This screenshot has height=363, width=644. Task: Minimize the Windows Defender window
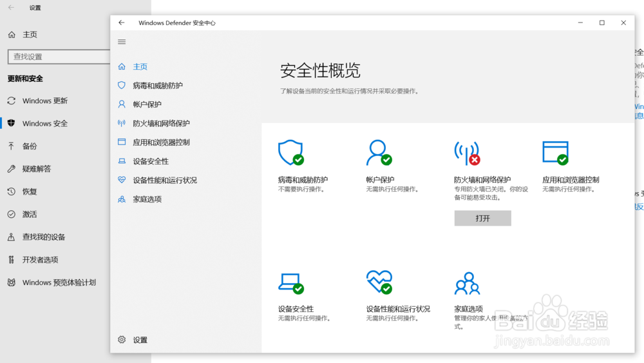(580, 23)
